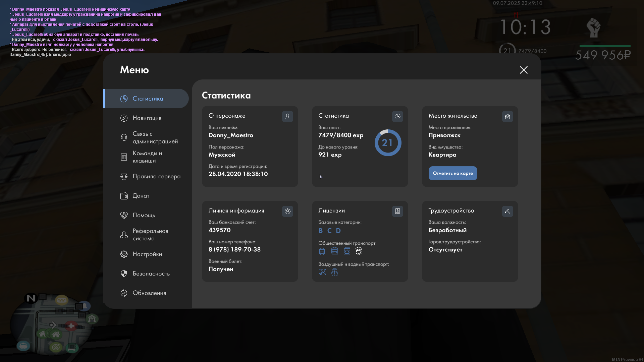Click the ship license icon under Лицензии
Image resolution: width=644 pixels, height=362 pixels.
point(334,272)
